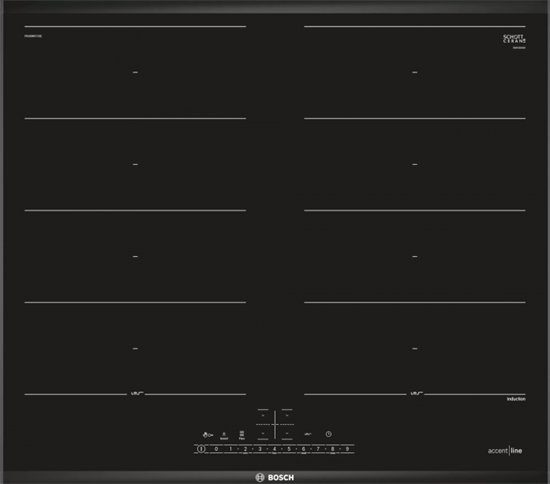
Task: Click the left flex zone sensor marking
Action: click(137, 394)
